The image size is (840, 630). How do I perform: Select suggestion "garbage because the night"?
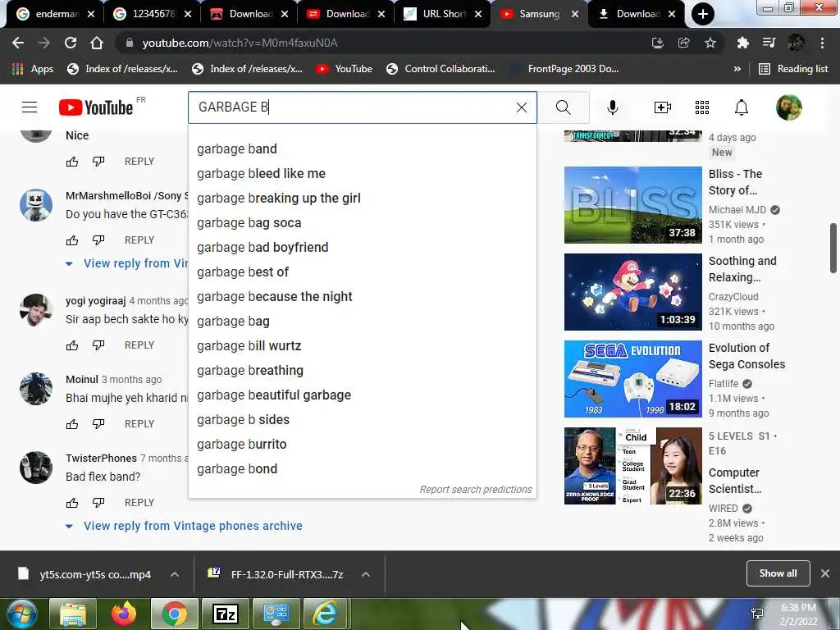click(362, 297)
